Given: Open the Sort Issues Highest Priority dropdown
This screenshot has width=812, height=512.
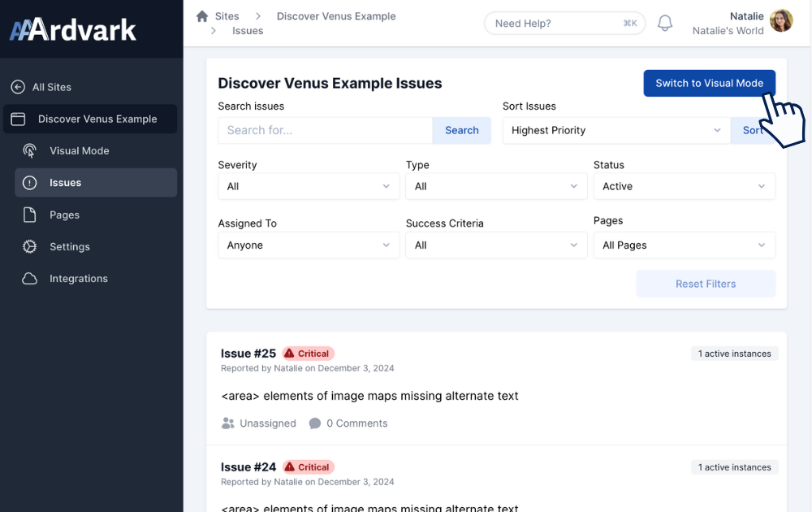Looking at the screenshot, I should (x=615, y=130).
